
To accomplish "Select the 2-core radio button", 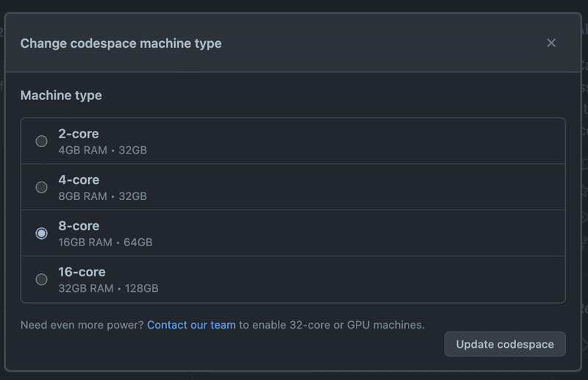I will click(x=41, y=141).
